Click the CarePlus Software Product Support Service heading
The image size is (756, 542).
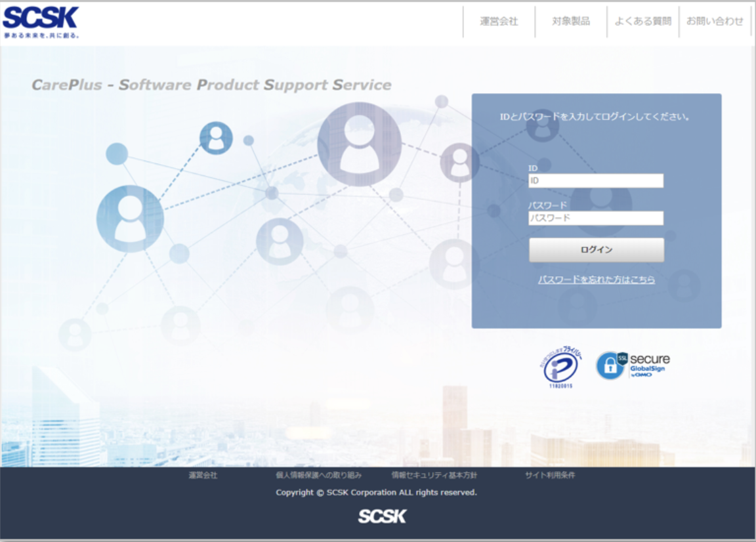(x=212, y=85)
